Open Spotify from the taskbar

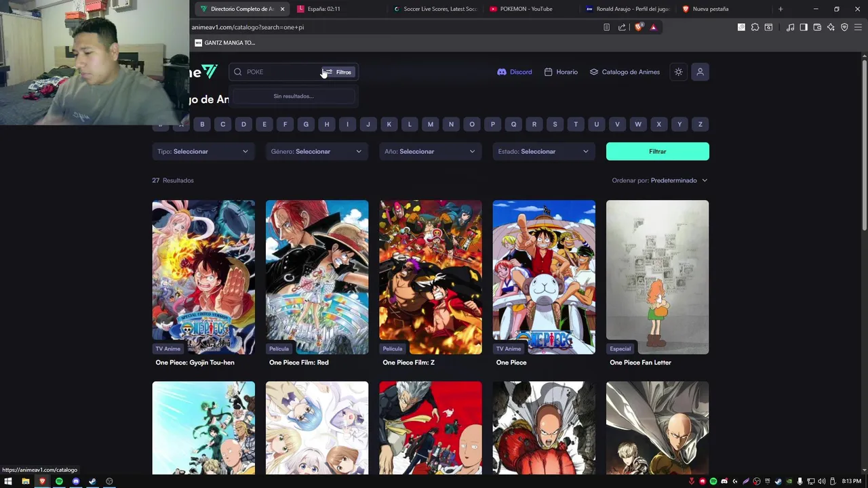(59, 481)
